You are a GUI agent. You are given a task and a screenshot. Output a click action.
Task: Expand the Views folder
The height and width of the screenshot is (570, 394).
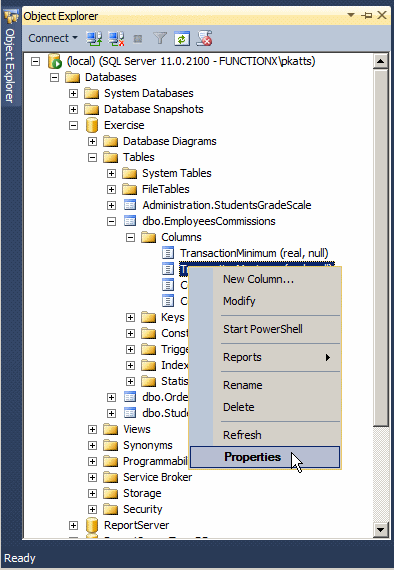point(92,429)
